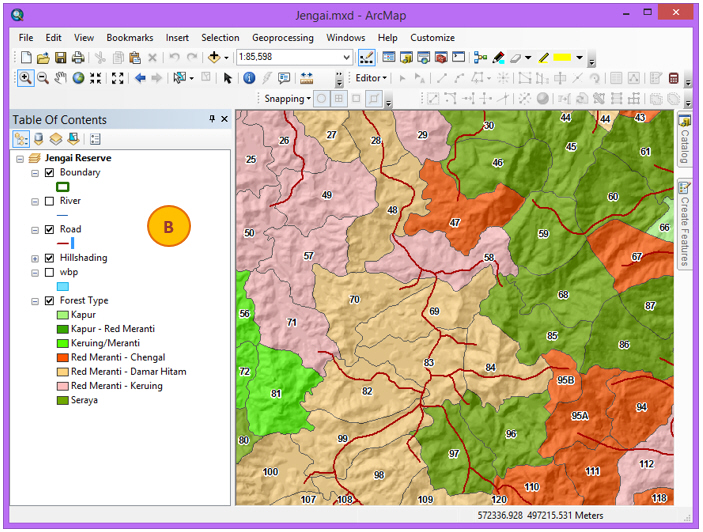
Task: Toggle the Hillshading layer visibility
Action: [x=50, y=258]
